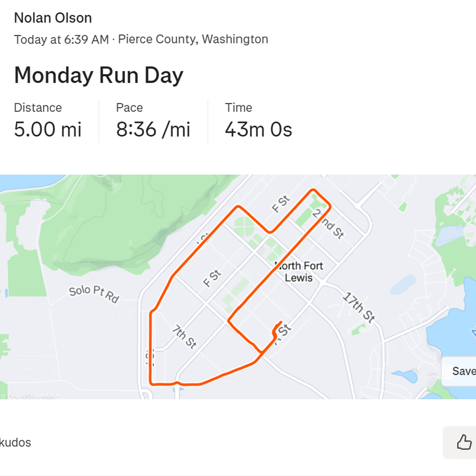Image resolution: width=476 pixels, height=476 pixels.
Task: Click the Solo Pt Rd label on map
Action: tap(94, 294)
